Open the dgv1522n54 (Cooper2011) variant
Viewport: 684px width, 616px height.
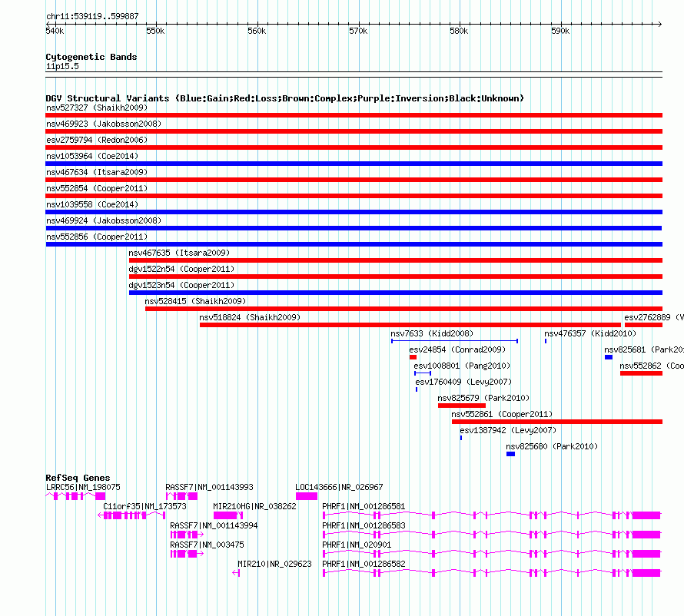tap(181, 269)
